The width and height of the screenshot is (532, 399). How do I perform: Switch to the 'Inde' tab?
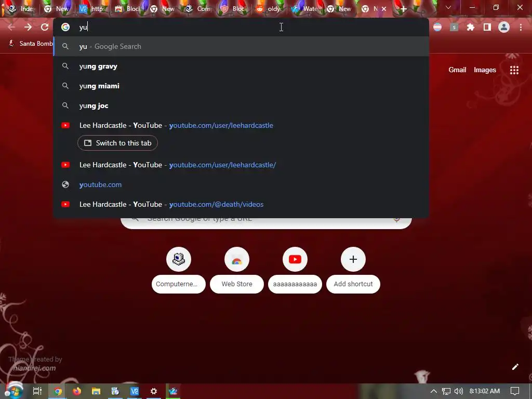pyautogui.click(x=21, y=9)
